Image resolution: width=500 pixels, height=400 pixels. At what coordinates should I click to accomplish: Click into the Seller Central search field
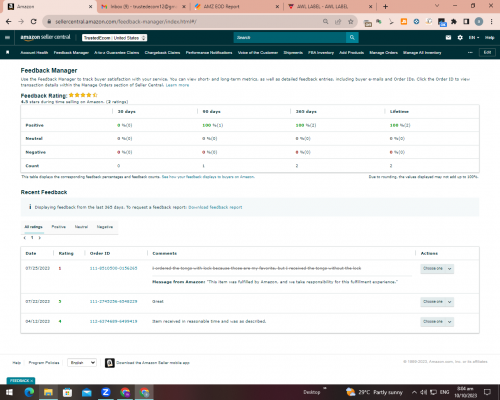[x=290, y=37]
